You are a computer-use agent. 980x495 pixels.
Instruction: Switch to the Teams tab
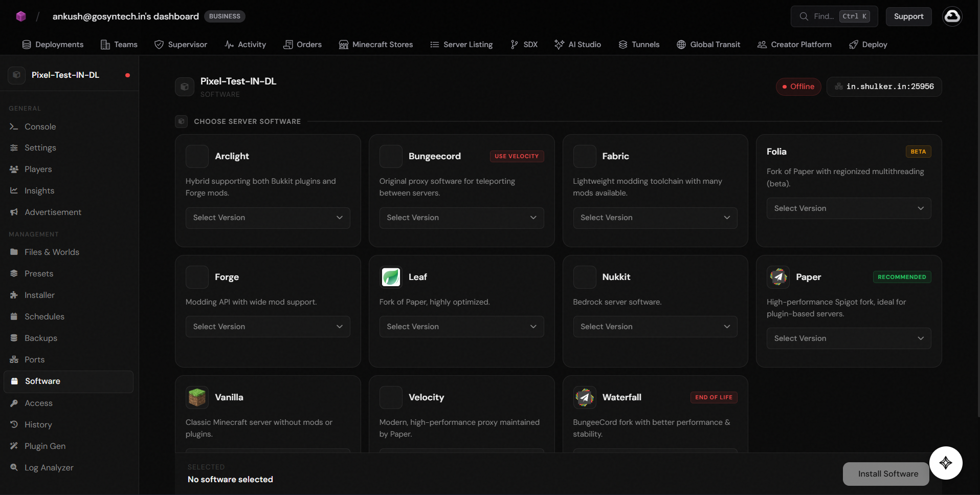tap(119, 45)
